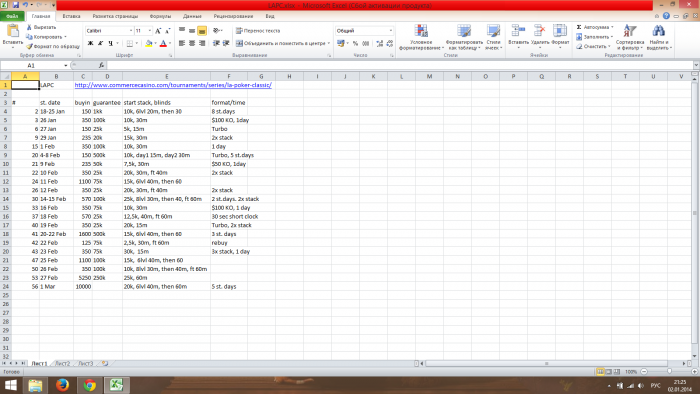Open the number format dropdown (Общий)
The height and width of the screenshot is (394, 700).
391,31
